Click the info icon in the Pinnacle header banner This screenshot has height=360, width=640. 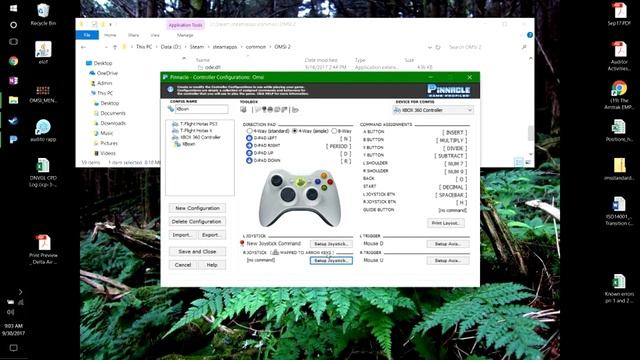170,89
